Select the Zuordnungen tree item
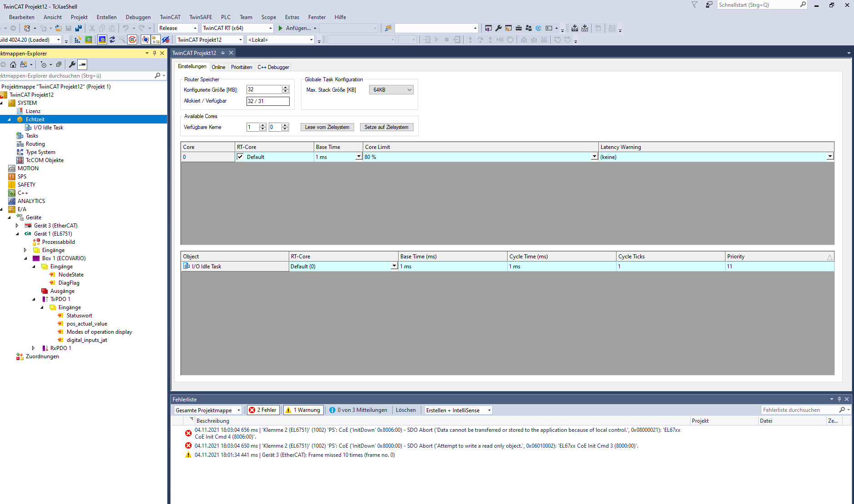Viewport: 854px width, 504px height. point(42,356)
